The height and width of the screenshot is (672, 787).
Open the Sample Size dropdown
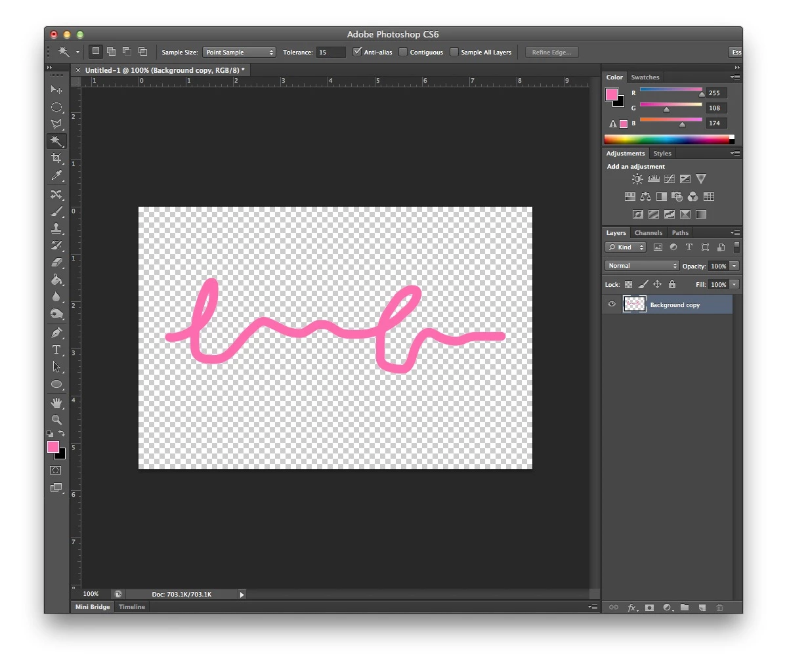point(239,52)
